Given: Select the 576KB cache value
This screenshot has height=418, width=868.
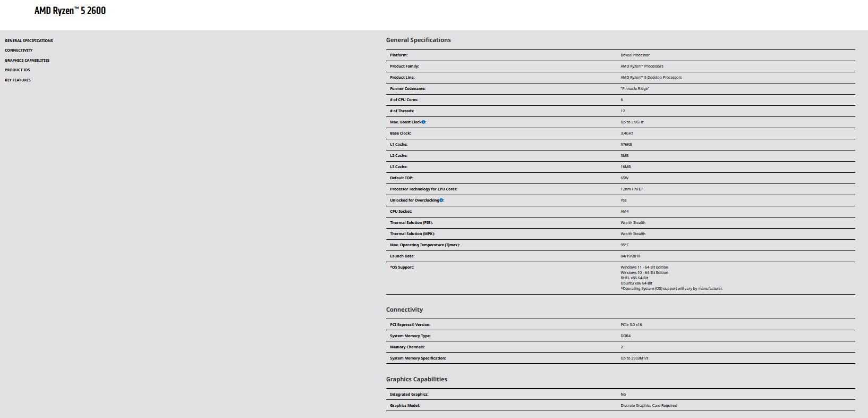Looking at the screenshot, I should [626, 144].
